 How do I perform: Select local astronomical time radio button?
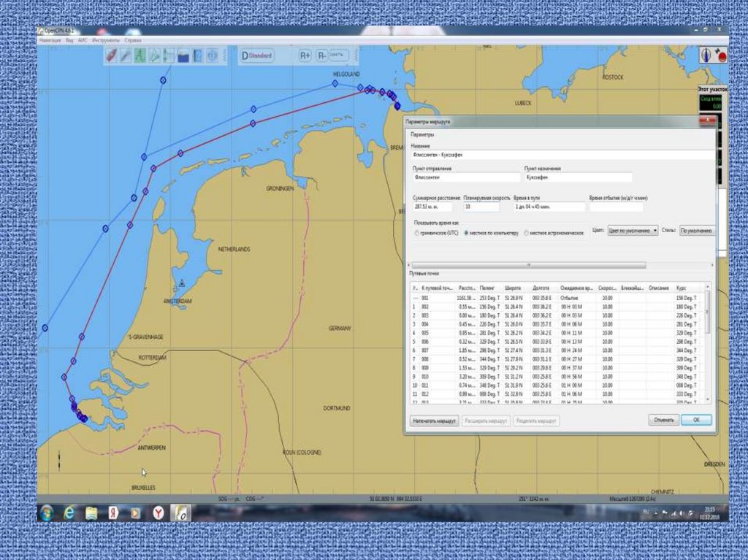tap(526, 233)
